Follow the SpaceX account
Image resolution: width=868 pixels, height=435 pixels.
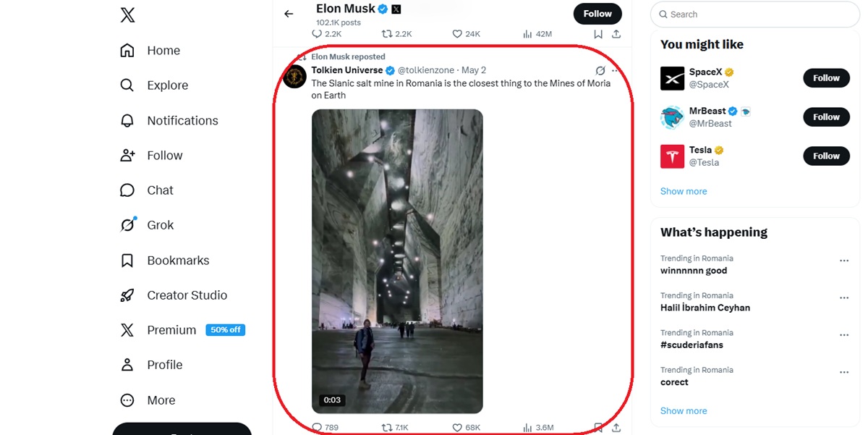[826, 78]
